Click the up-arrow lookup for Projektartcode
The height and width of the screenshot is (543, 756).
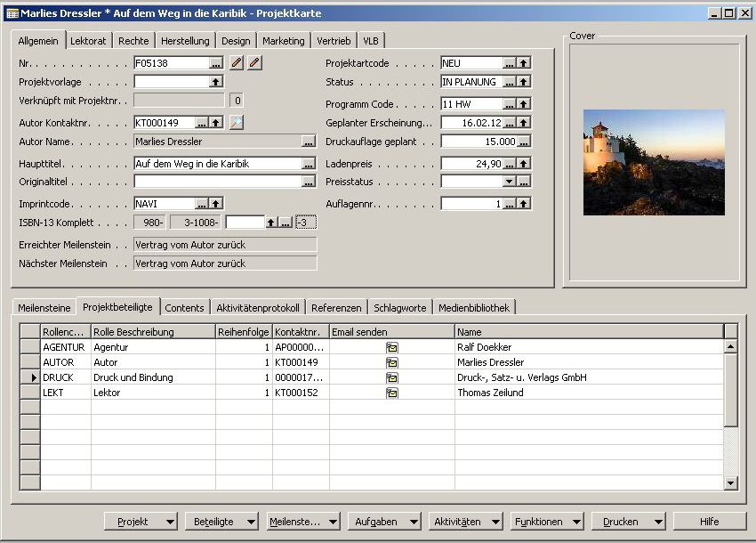click(524, 63)
